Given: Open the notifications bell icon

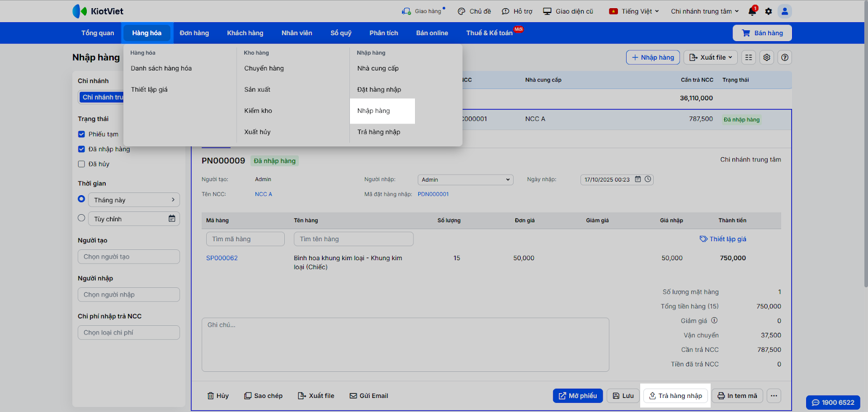Looking at the screenshot, I should click(x=752, y=11).
